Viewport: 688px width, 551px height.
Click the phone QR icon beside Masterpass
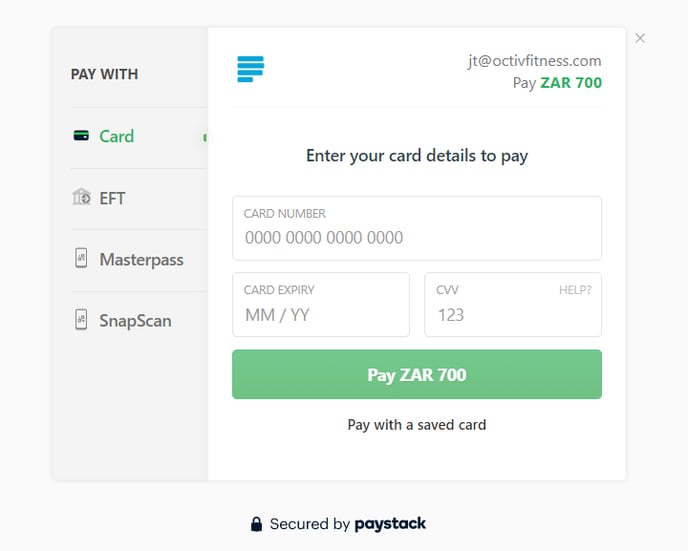[81, 258]
